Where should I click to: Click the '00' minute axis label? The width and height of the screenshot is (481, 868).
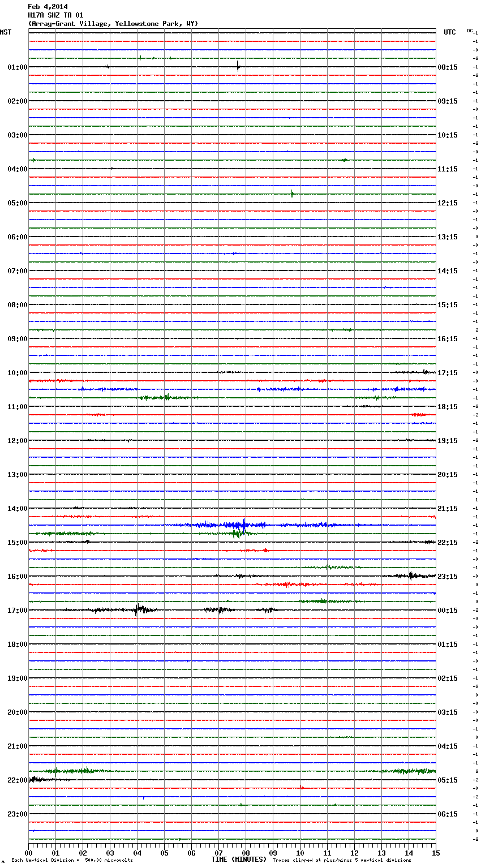(x=28, y=853)
